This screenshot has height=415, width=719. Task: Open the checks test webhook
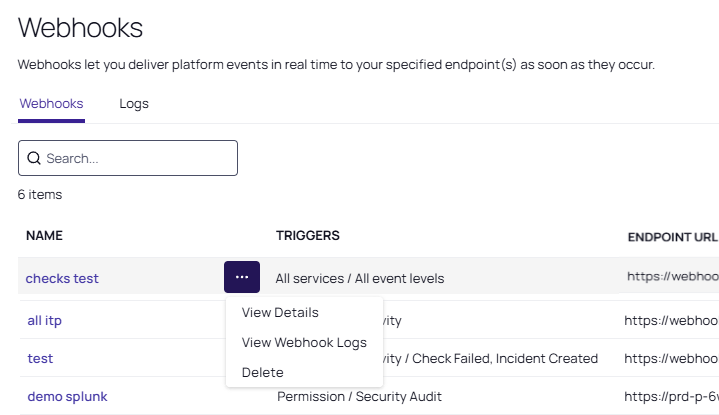click(62, 278)
